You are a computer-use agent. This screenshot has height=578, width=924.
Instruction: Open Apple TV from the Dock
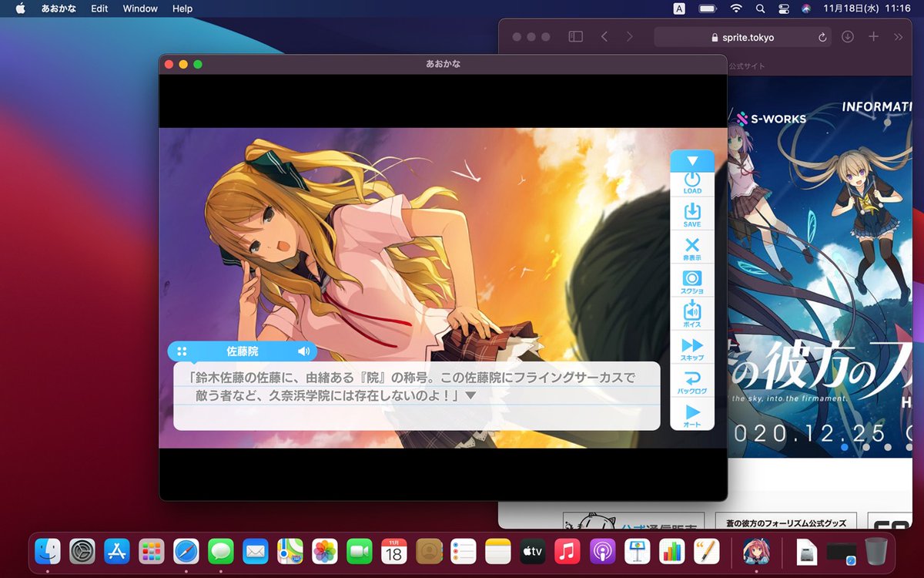point(533,551)
